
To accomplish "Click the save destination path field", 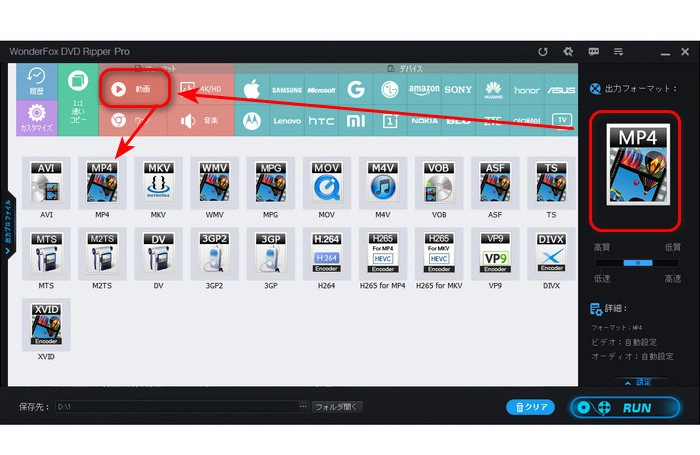I will [177, 407].
